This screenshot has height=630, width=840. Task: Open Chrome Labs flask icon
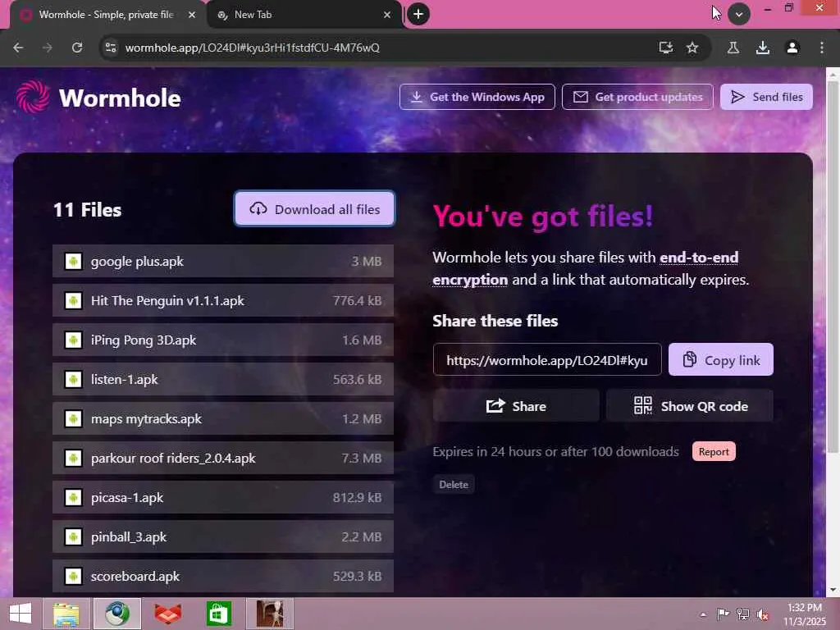coord(733,48)
